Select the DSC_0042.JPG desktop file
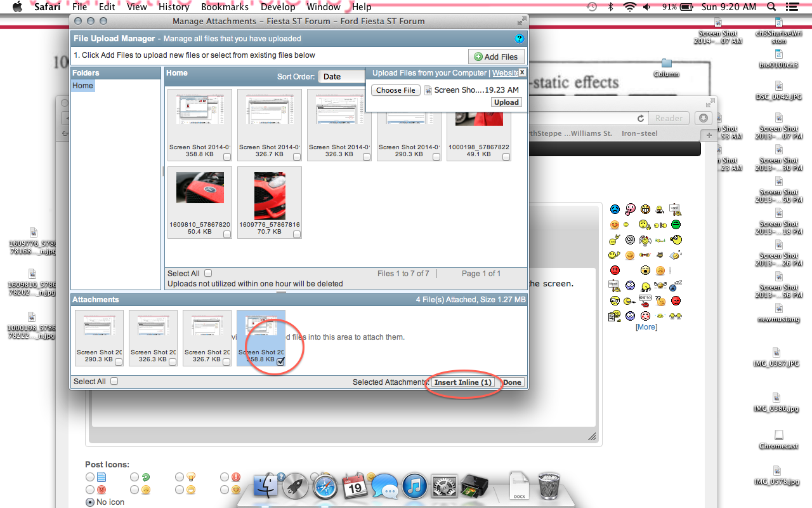This screenshot has width=812, height=508. coord(778,91)
